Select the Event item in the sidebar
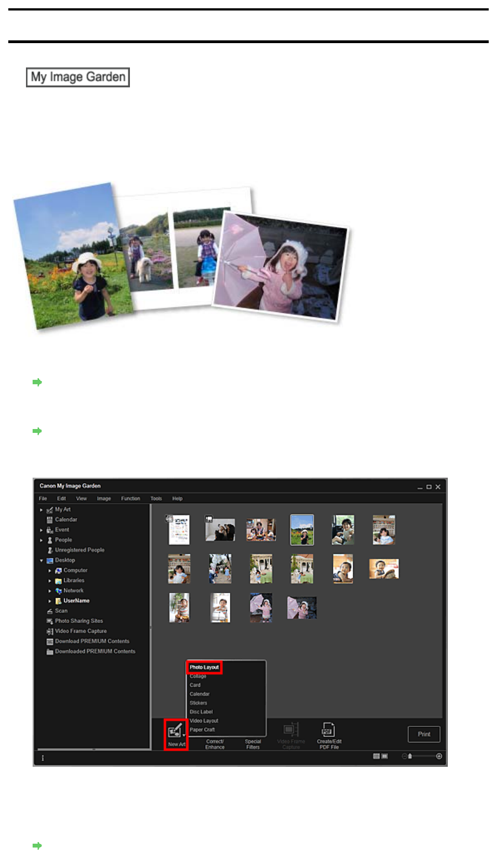 (x=62, y=530)
